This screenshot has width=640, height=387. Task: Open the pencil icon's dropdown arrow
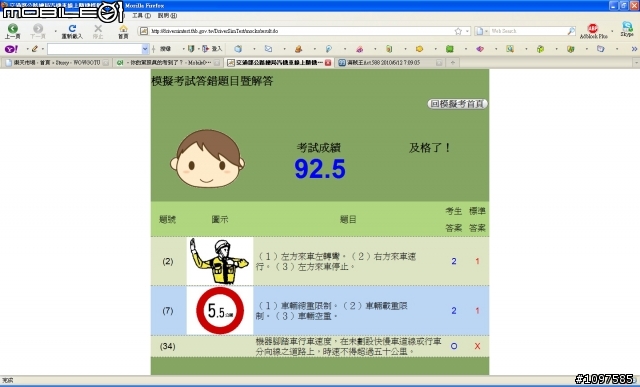click(x=42, y=49)
